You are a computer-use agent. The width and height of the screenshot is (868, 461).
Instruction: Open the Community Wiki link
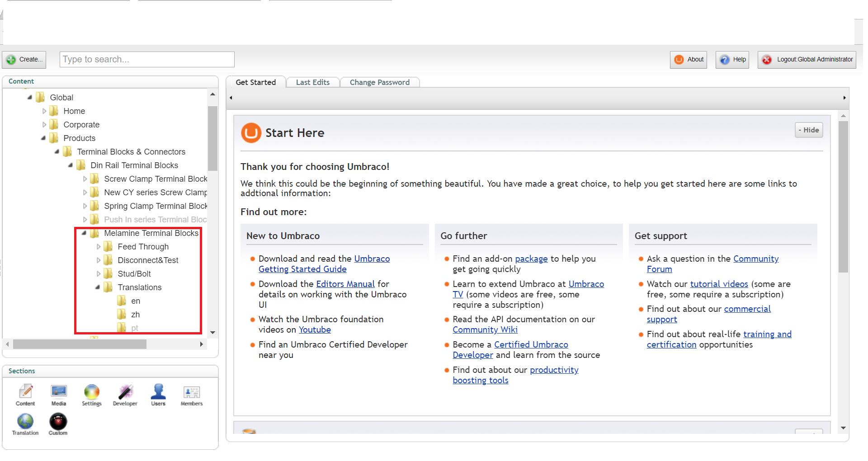coord(485,329)
